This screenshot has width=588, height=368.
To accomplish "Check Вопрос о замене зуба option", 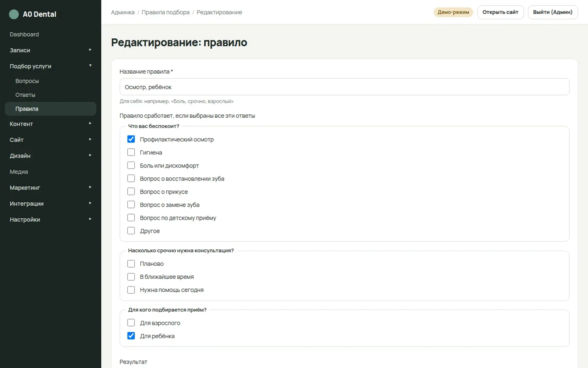I will tap(131, 204).
